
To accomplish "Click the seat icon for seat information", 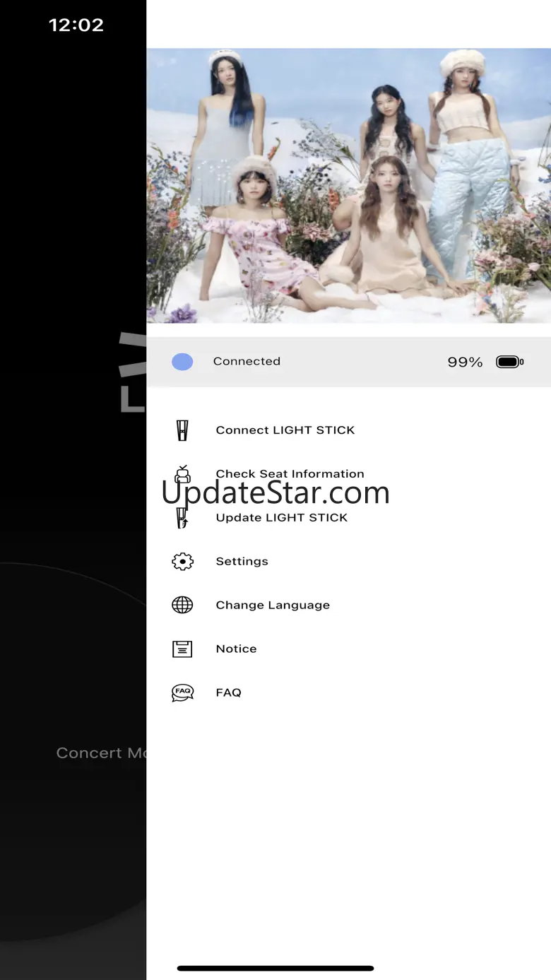I will [x=182, y=474].
